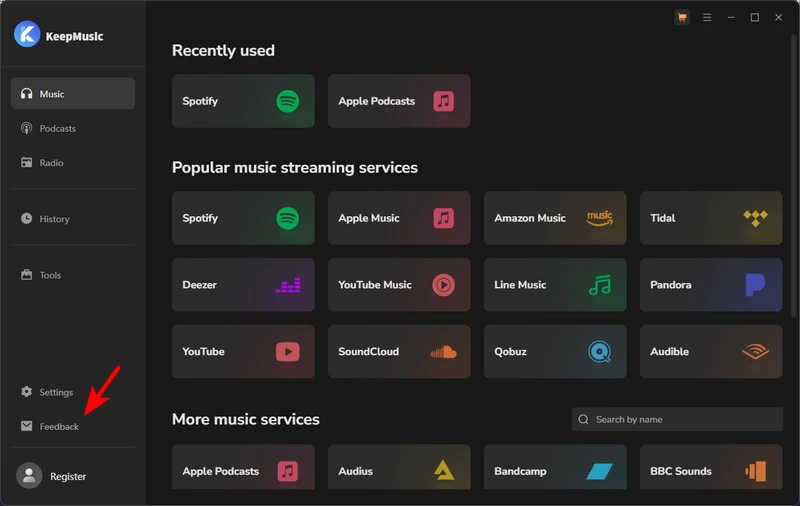This screenshot has width=800, height=506.
Task: Open the Feedback option
Action: pos(73,426)
